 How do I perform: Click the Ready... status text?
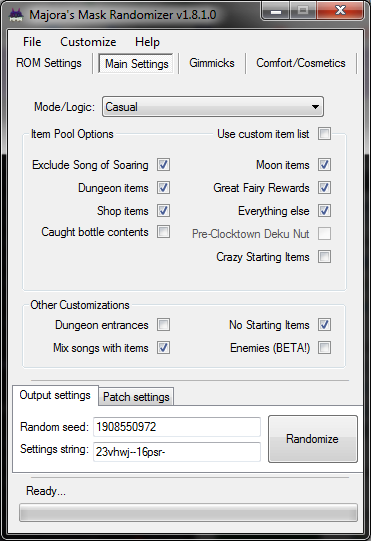(46, 491)
